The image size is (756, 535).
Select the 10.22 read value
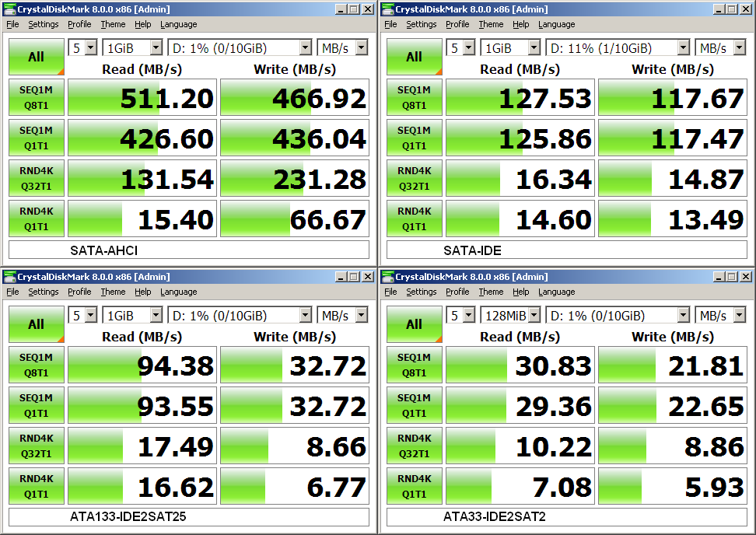(x=554, y=447)
